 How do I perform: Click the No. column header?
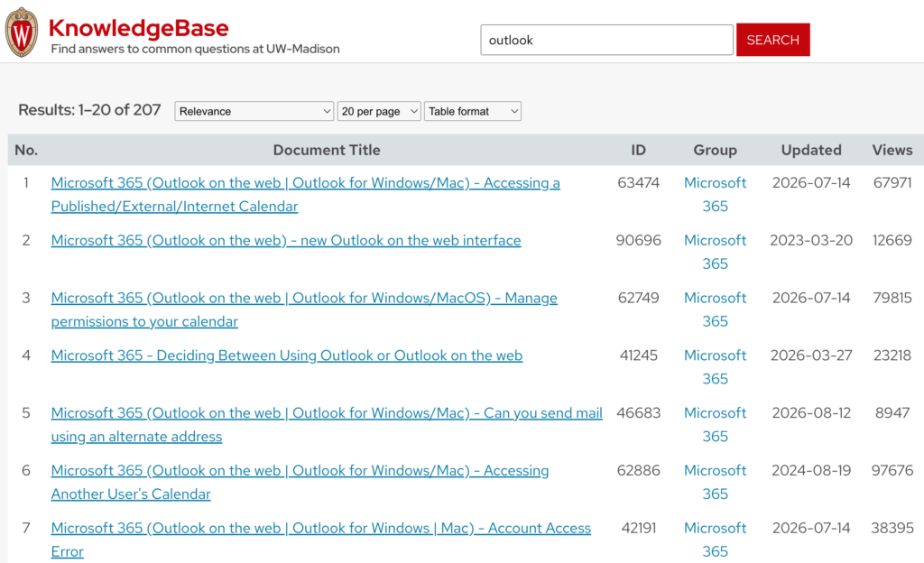(26, 150)
